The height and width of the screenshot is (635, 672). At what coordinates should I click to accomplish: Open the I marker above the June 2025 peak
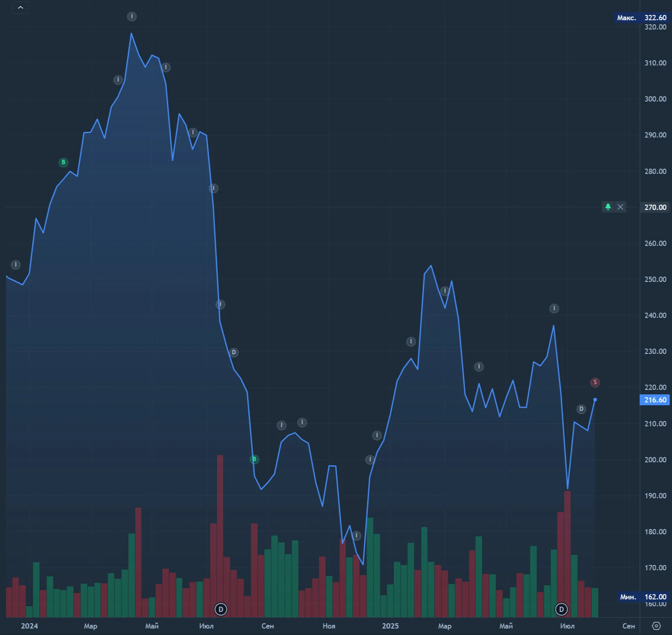554,309
